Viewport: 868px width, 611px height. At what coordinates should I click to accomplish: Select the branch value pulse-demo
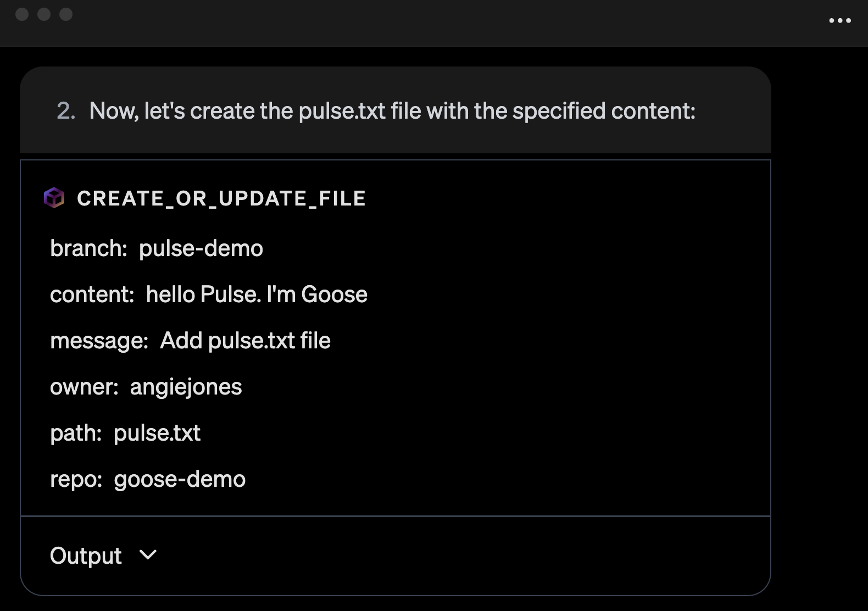click(201, 248)
